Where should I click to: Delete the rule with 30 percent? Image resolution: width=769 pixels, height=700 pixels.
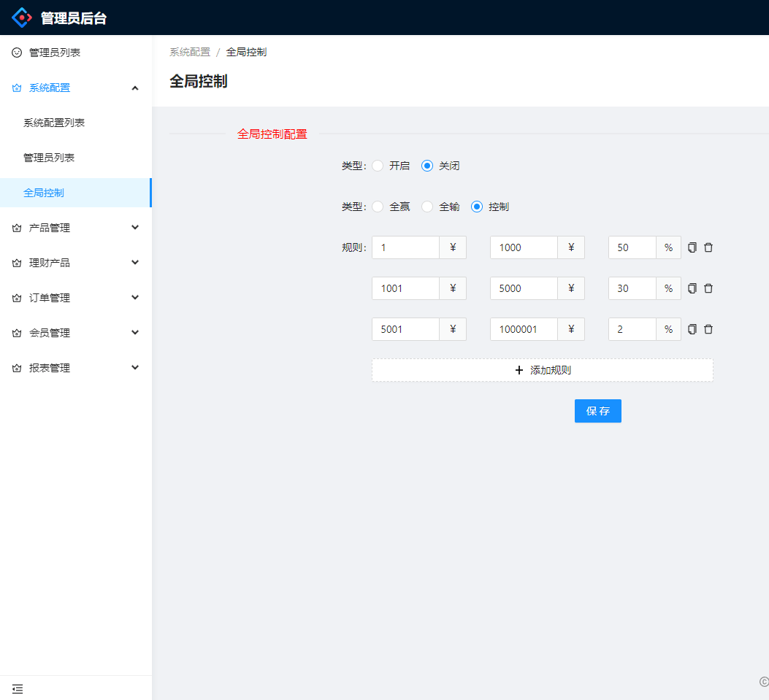point(708,288)
